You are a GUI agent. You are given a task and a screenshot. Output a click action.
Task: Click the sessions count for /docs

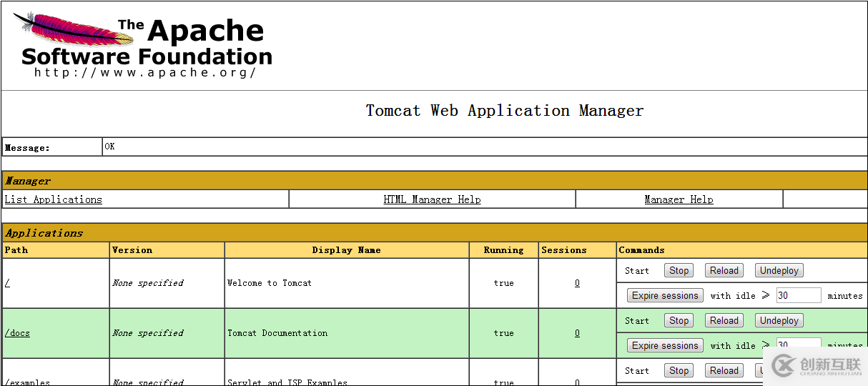click(x=577, y=333)
